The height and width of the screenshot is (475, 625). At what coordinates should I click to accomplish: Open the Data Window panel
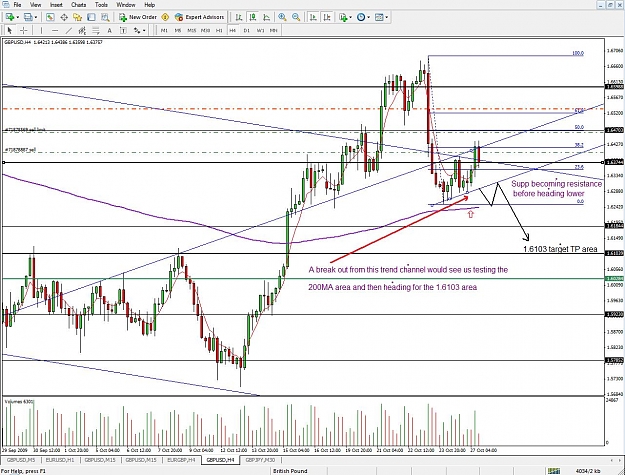click(64, 17)
